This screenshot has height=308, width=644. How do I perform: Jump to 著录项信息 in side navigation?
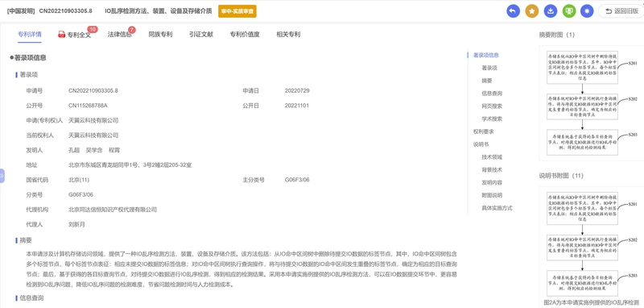pyautogui.click(x=486, y=55)
